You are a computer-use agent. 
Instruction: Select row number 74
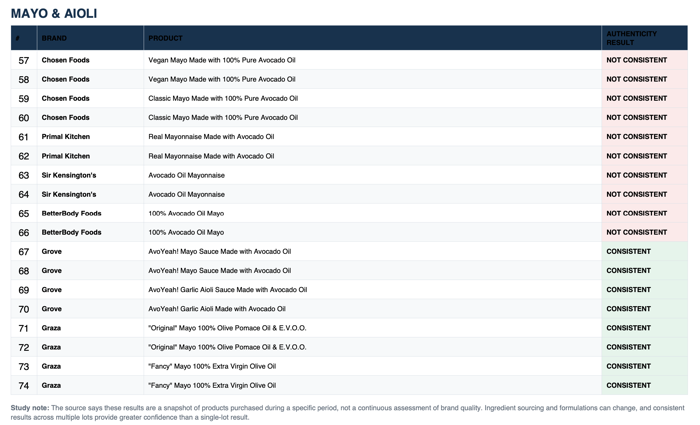[x=24, y=386]
